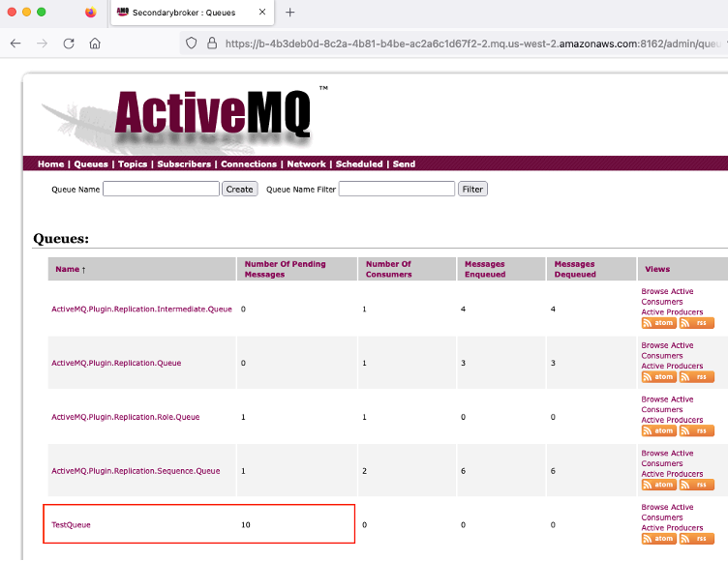
Task: Open the atom feed for Replication.Queue
Action: pyautogui.click(x=658, y=377)
